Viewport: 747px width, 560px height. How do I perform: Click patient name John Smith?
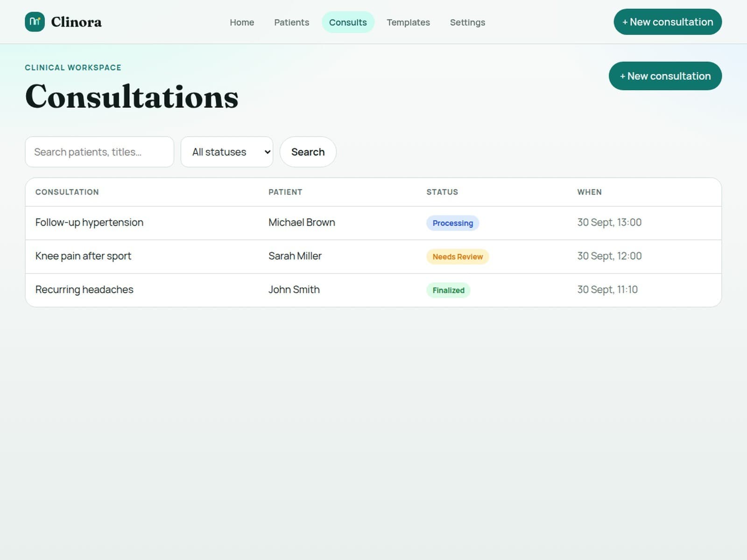tap(294, 290)
